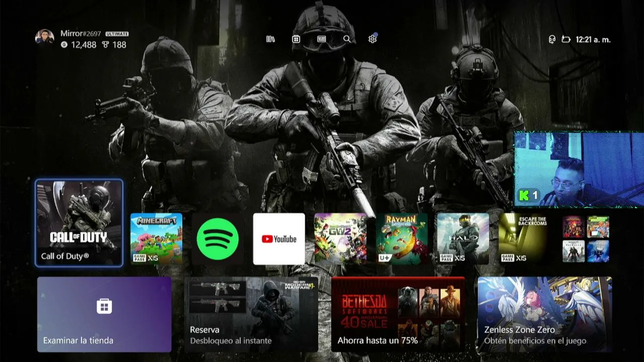644x362 pixels.
Task: Open the Minecraft game tile
Action: (156, 239)
